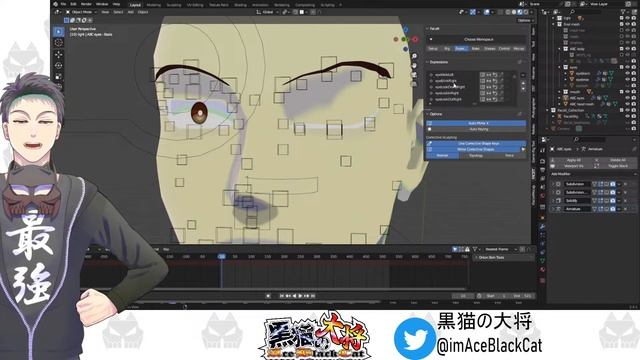Screen dimensions: 640x360
Task: Select rendered viewport shading mode
Action: (x=526, y=12)
